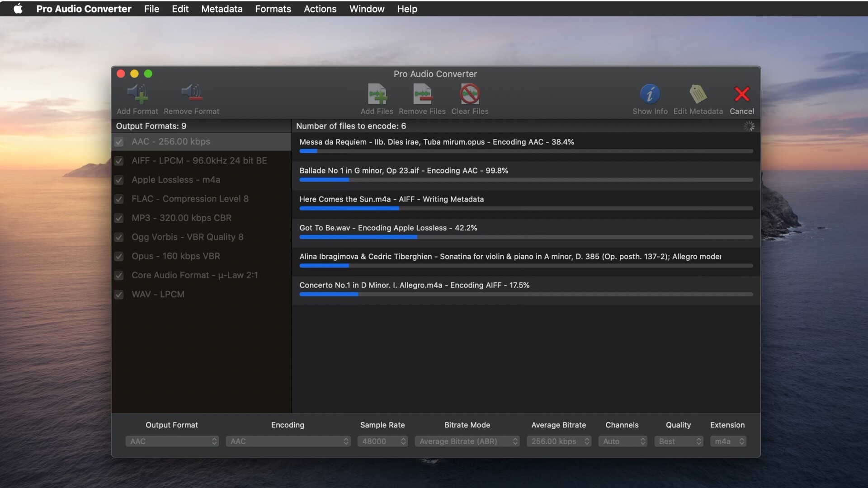Select Ogg Vorbis - VBR Quality 8 name
The image size is (868, 488).
pyautogui.click(x=188, y=237)
